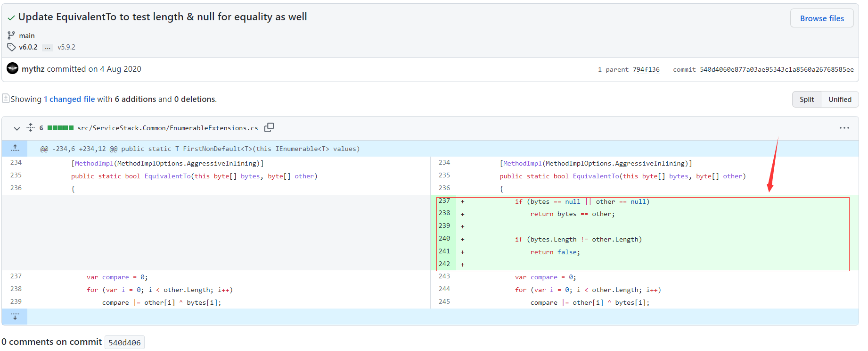Expand hidden lines below the diff
The width and height of the screenshot is (868, 351).
tap(15, 317)
